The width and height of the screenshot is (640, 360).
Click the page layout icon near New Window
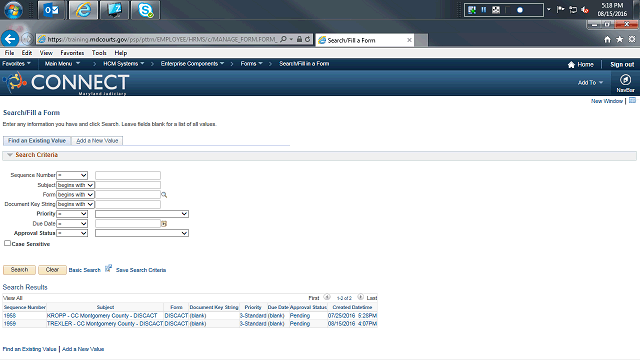click(x=632, y=100)
